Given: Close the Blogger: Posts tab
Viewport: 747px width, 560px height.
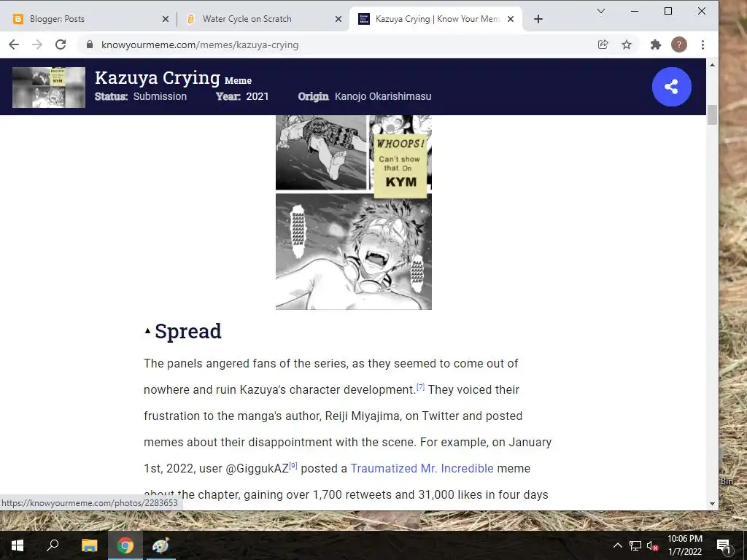Looking at the screenshot, I should pyautogui.click(x=166, y=19).
